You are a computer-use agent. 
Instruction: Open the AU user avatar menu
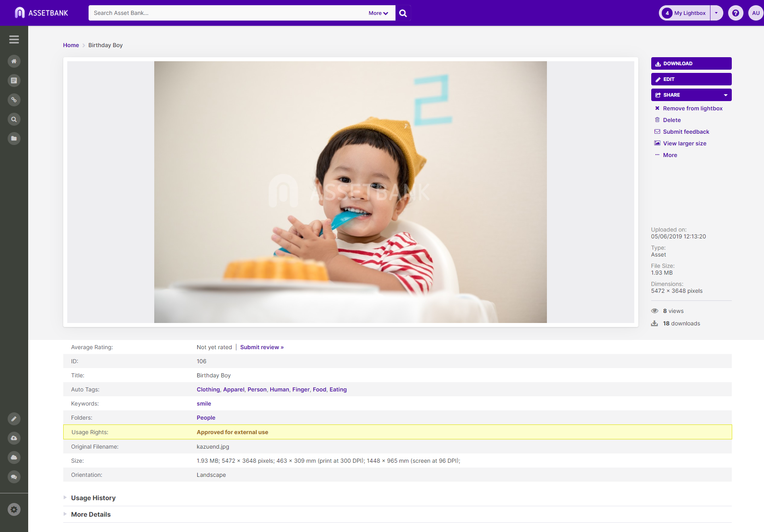coord(756,13)
